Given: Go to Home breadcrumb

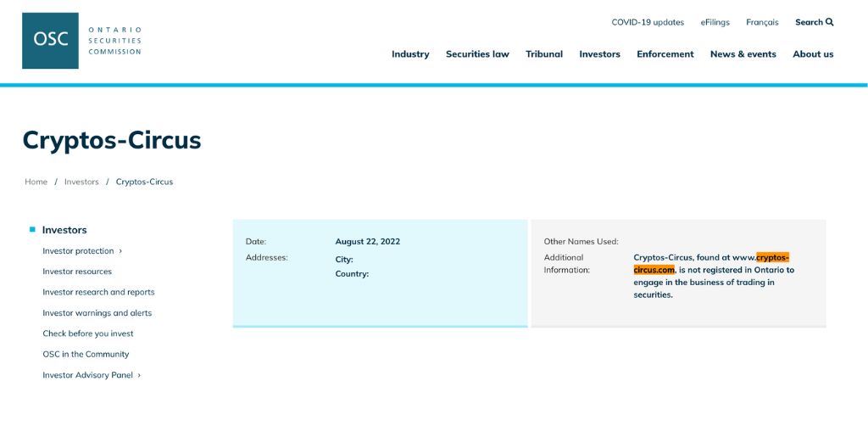Looking at the screenshot, I should click(36, 182).
